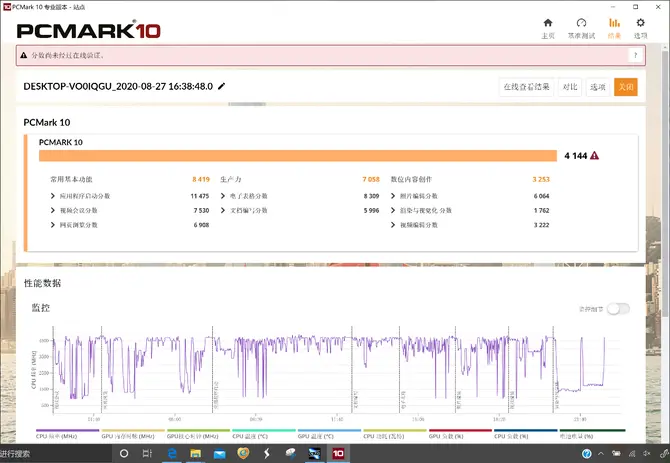Edit result name with the pencil icon
This screenshot has height=463, width=670.
[221, 86]
